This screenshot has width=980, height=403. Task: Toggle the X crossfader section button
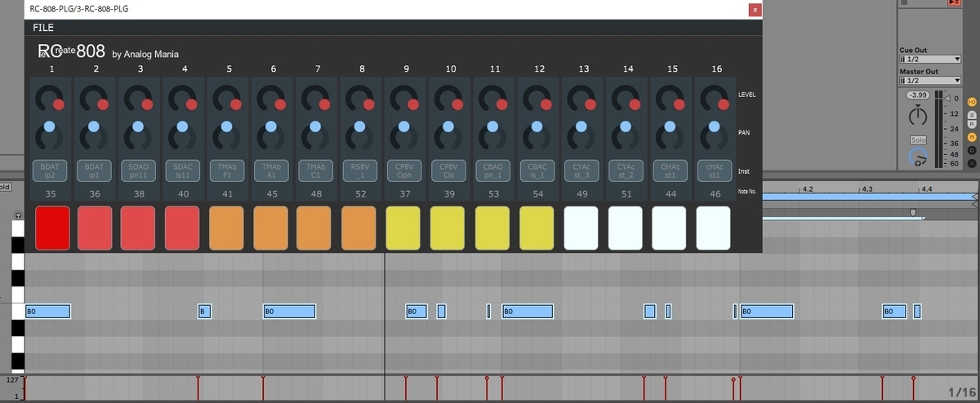[972, 162]
